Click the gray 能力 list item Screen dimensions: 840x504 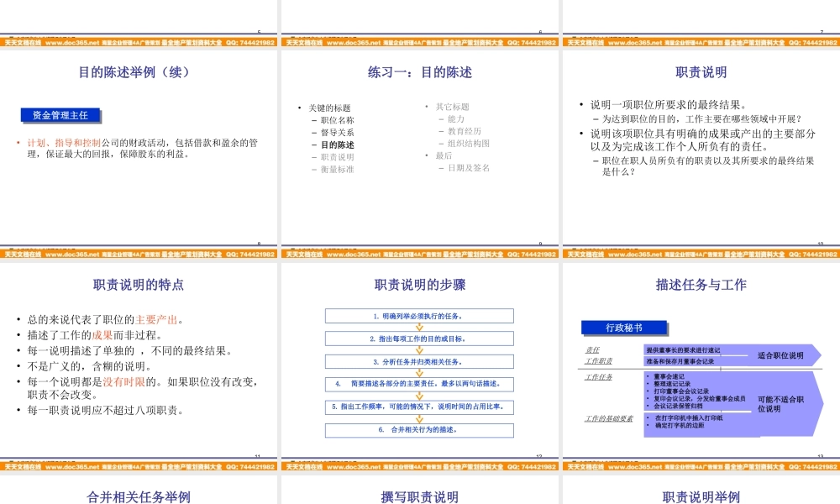pos(456,119)
